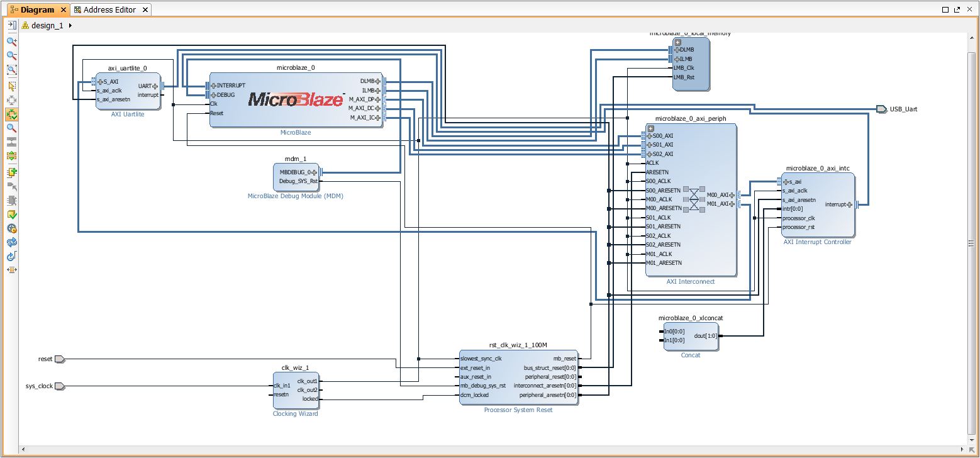Expand the UART interface on axi_uartlite_0
980x458 pixels.
tap(155, 86)
